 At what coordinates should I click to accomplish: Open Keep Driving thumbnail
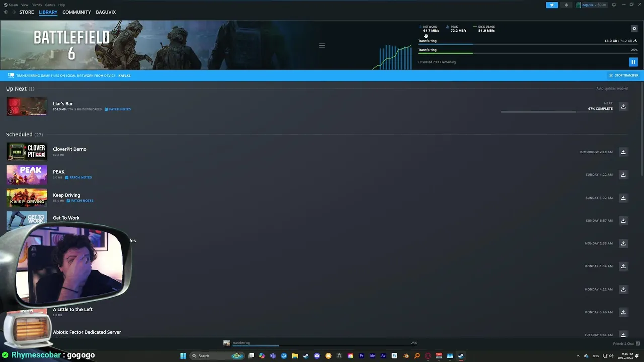27,198
